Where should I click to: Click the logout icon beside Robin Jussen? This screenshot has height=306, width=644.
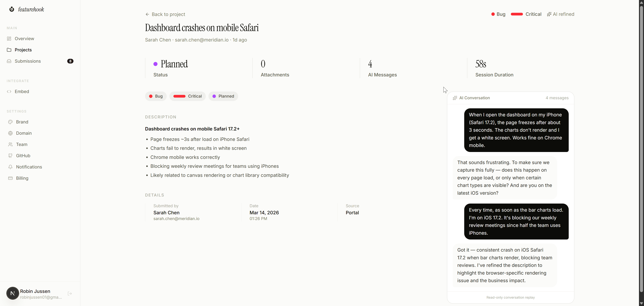pos(70,293)
